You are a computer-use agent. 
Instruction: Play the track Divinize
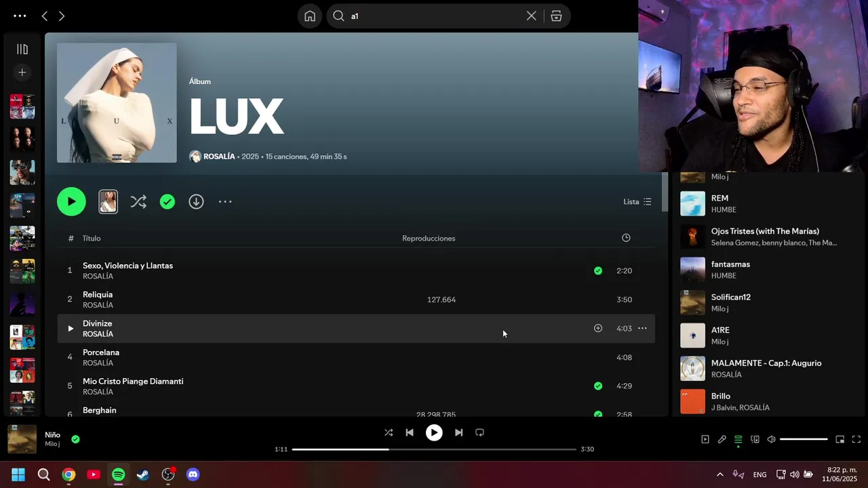click(70, 329)
